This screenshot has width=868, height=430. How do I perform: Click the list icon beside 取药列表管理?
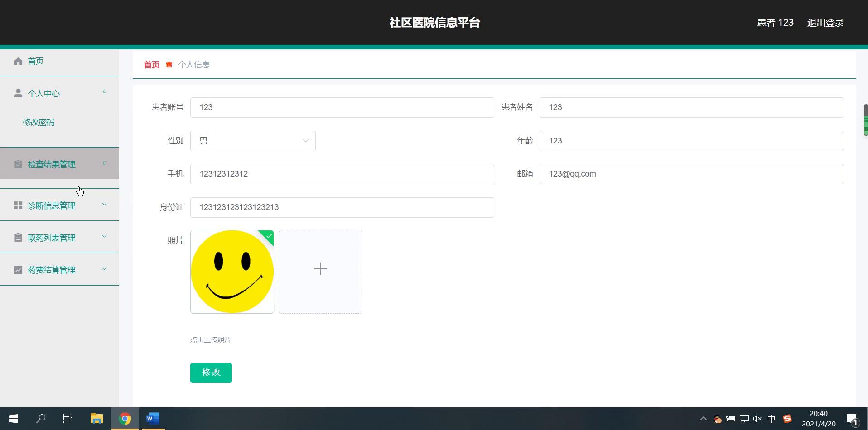[x=18, y=238]
